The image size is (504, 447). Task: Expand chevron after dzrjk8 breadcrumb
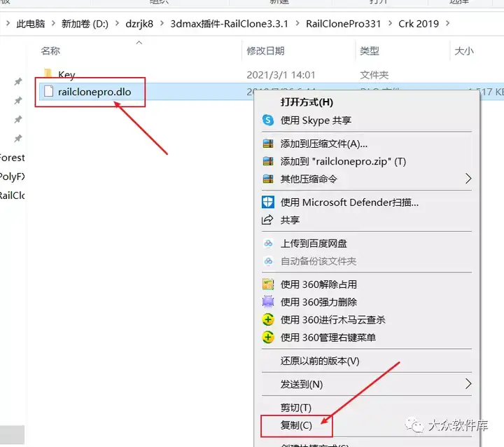coord(162,24)
